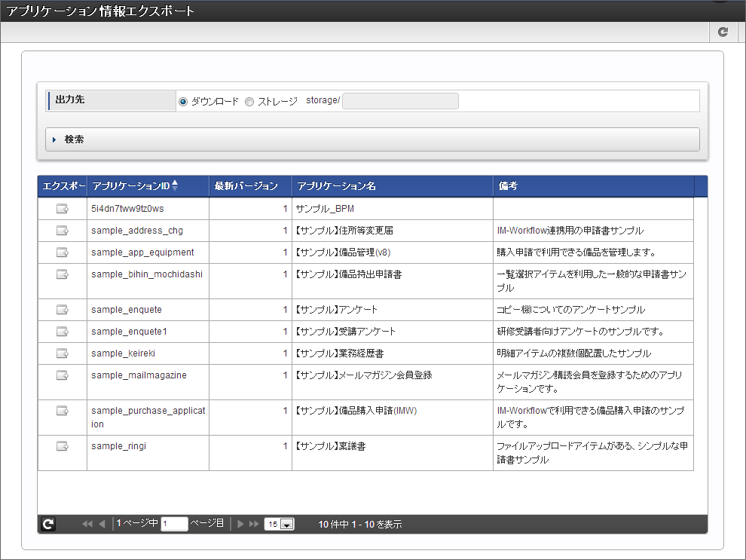Open the sample_bihin_mochidashi application link

click(x=146, y=274)
